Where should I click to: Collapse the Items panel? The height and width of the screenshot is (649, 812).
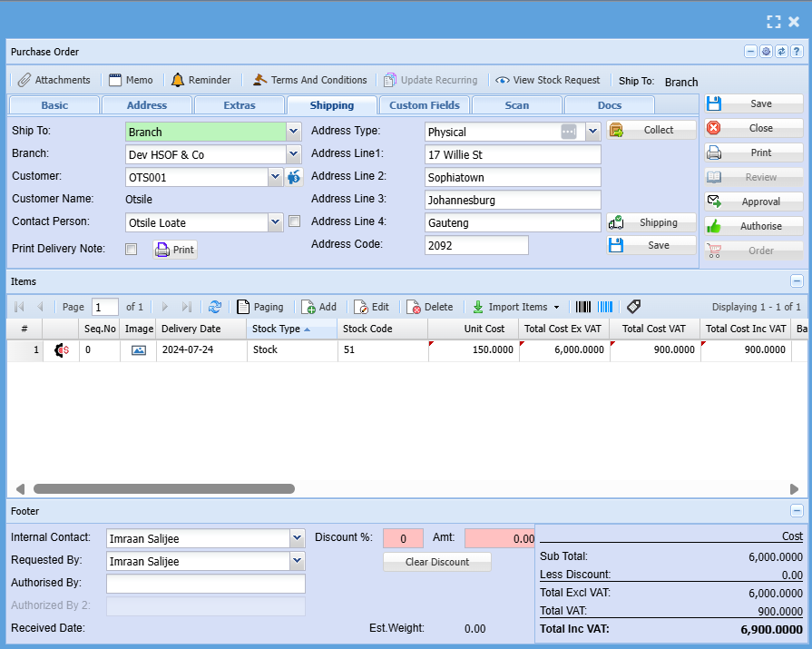point(797,281)
